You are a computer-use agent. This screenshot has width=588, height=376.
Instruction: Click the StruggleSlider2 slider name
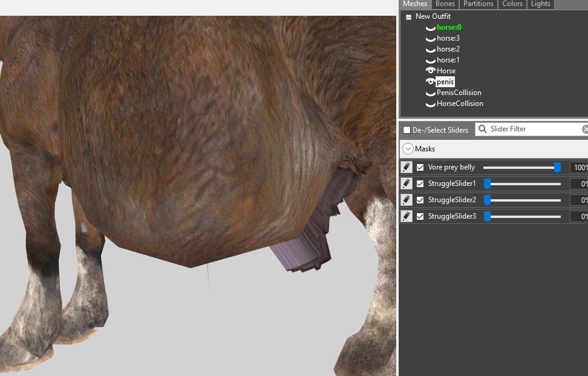(452, 200)
